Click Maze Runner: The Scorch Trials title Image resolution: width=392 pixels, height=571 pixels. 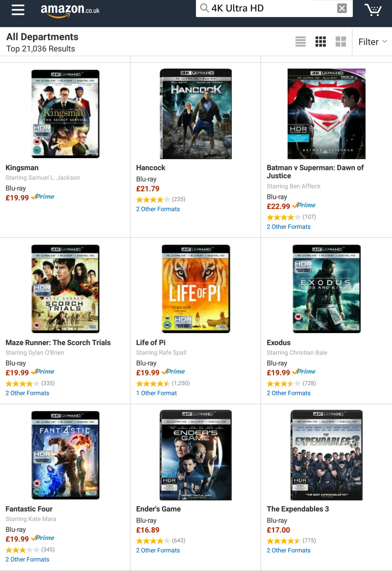(58, 343)
